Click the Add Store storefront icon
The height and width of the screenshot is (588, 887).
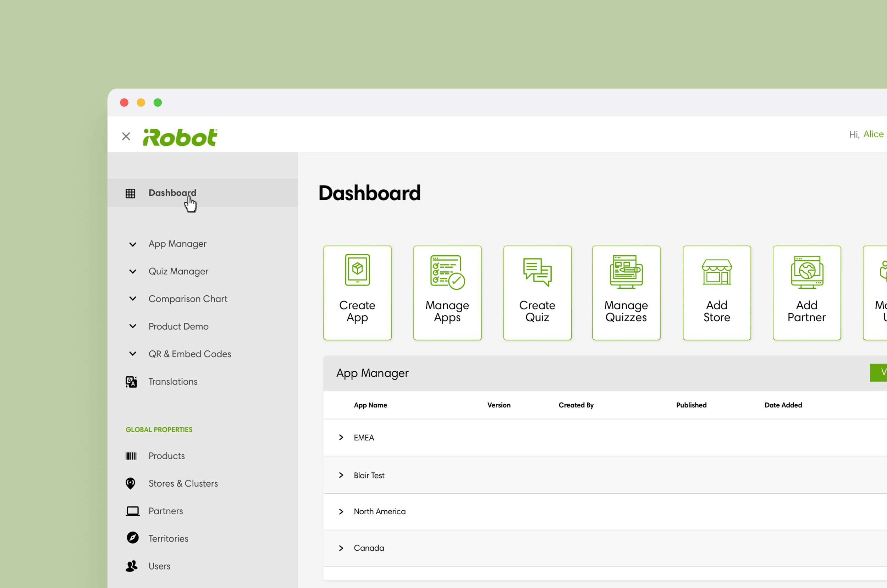[716, 272]
